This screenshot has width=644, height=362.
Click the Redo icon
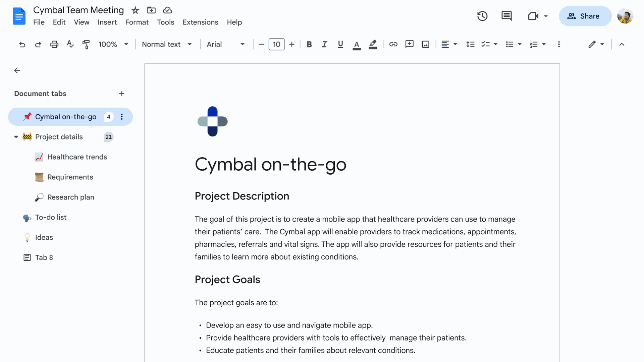click(38, 44)
